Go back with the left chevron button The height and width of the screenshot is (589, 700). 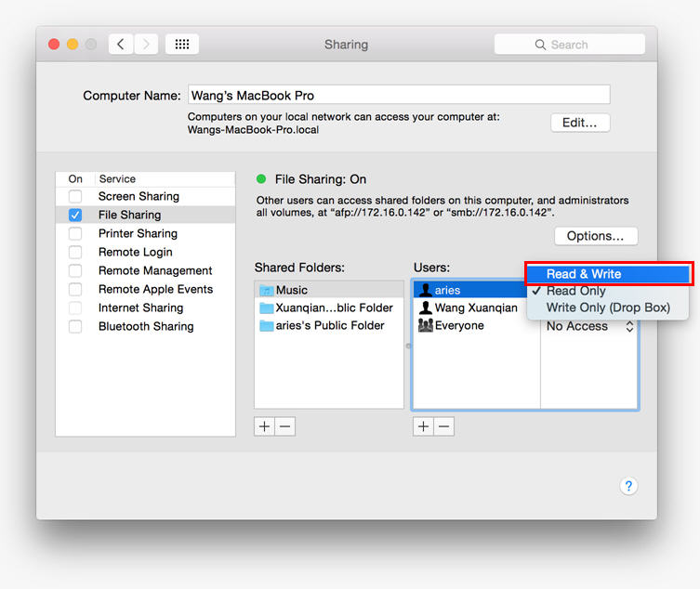coord(121,45)
